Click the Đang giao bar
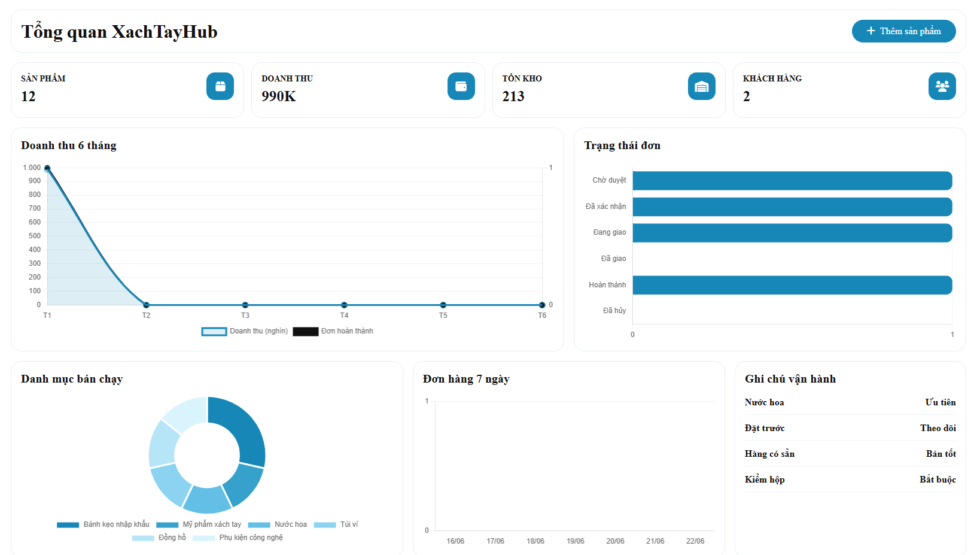 click(792, 233)
